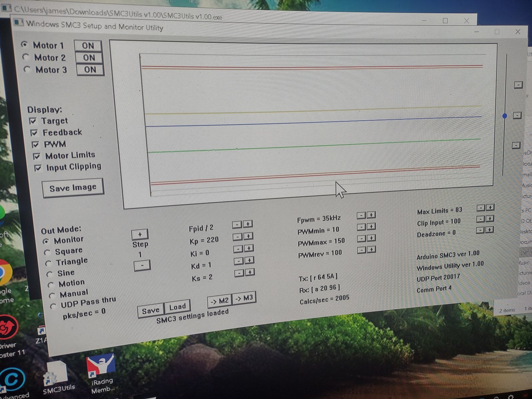Increase Ki value with plus

(249, 248)
